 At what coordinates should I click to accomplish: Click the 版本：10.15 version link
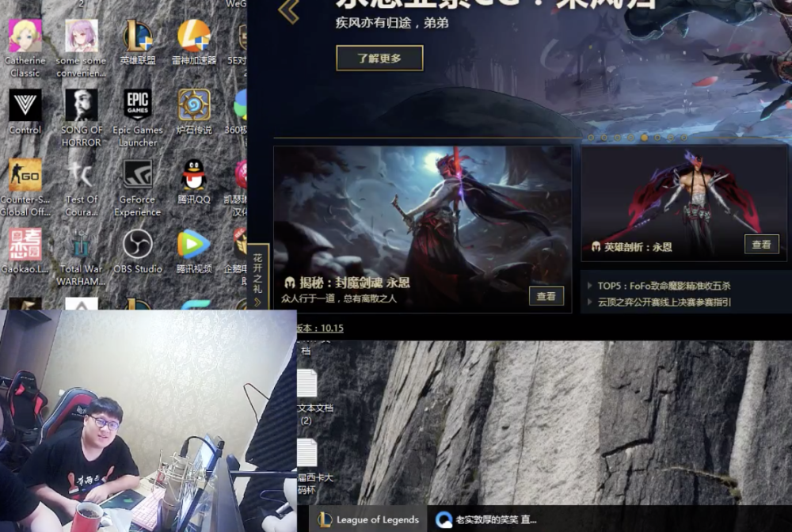(320, 328)
